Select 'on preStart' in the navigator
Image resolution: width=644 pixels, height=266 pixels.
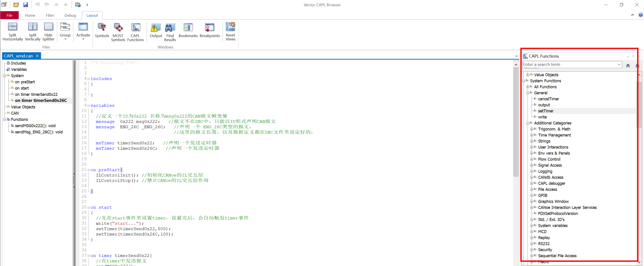pos(25,82)
